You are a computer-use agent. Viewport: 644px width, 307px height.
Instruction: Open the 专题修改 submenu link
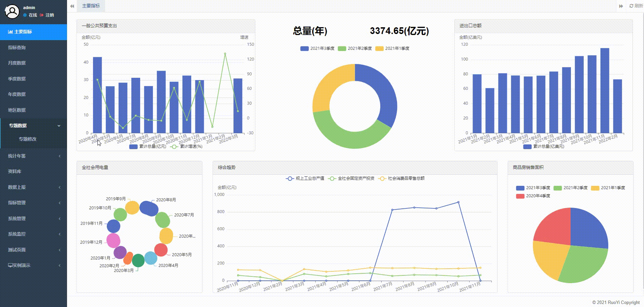(28, 139)
